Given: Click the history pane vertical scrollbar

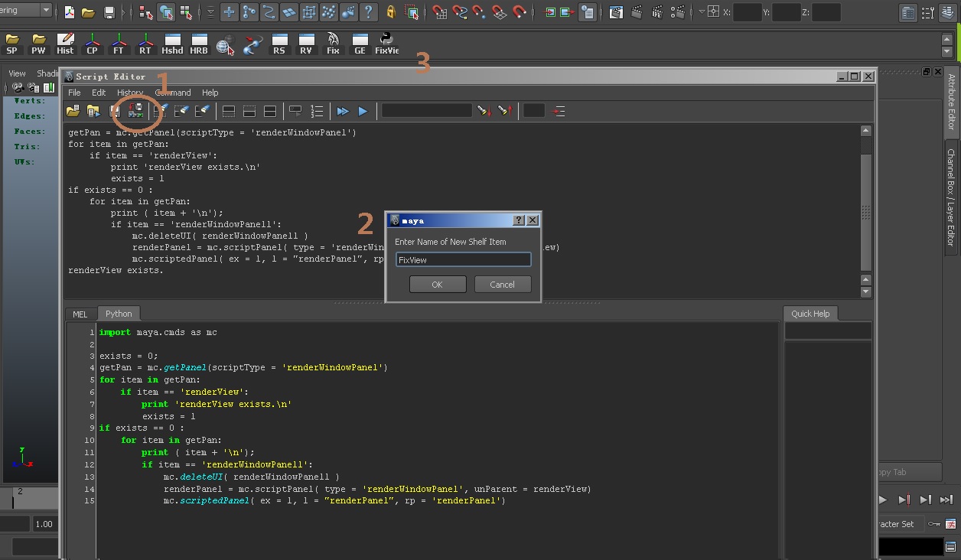Looking at the screenshot, I should pyautogui.click(x=865, y=211).
